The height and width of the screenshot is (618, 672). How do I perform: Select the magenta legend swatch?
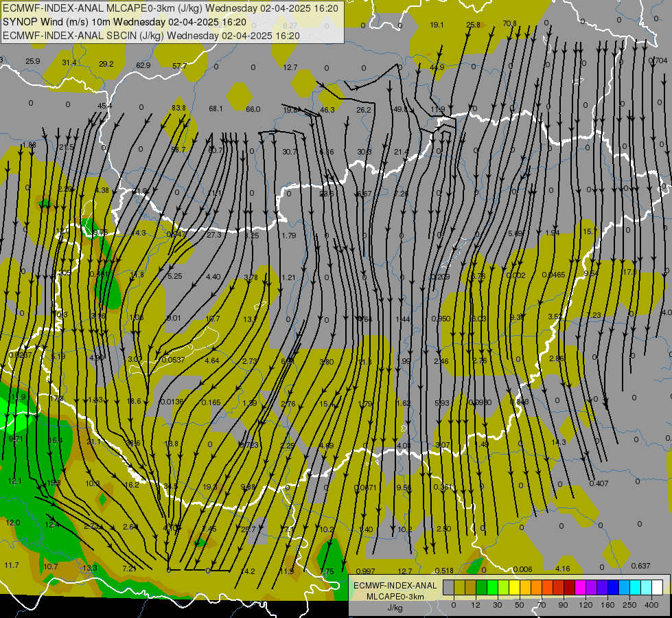[x=580, y=587]
